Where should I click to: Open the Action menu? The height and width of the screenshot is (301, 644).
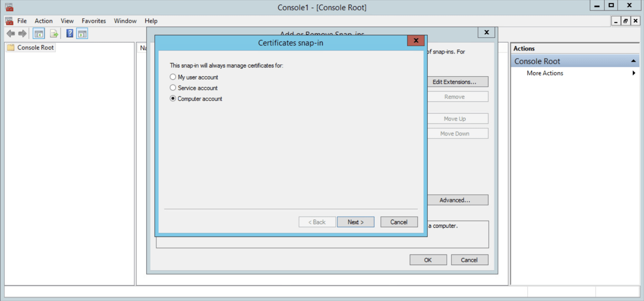click(43, 21)
